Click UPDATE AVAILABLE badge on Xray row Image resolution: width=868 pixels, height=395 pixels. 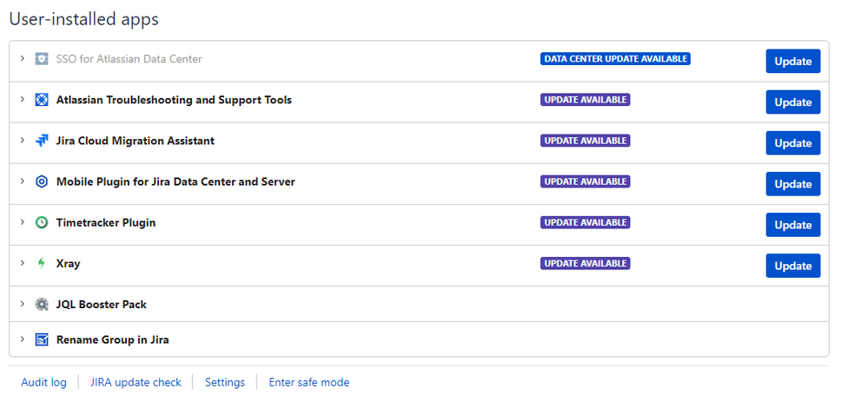coord(585,263)
